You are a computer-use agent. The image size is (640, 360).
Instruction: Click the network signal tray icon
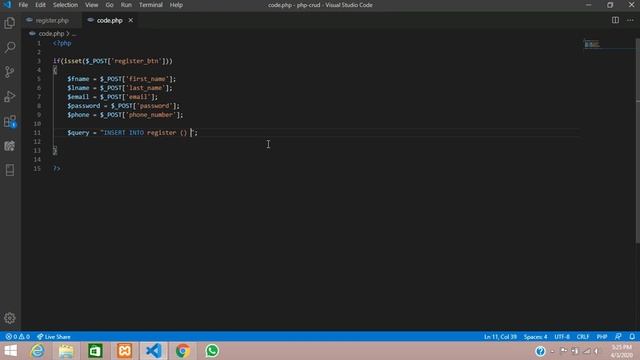587,351
